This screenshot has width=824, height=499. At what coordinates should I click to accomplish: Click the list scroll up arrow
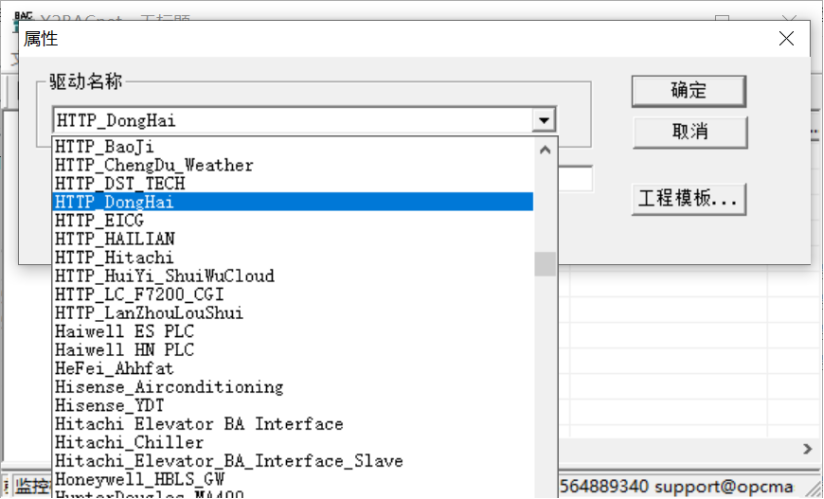coord(545,150)
